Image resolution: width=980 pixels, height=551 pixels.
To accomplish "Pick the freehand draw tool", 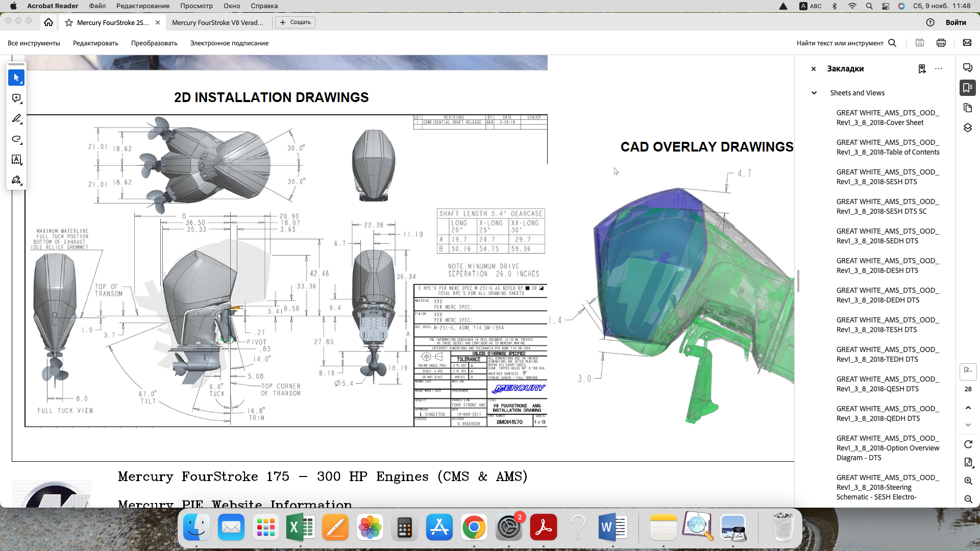I will (16, 139).
